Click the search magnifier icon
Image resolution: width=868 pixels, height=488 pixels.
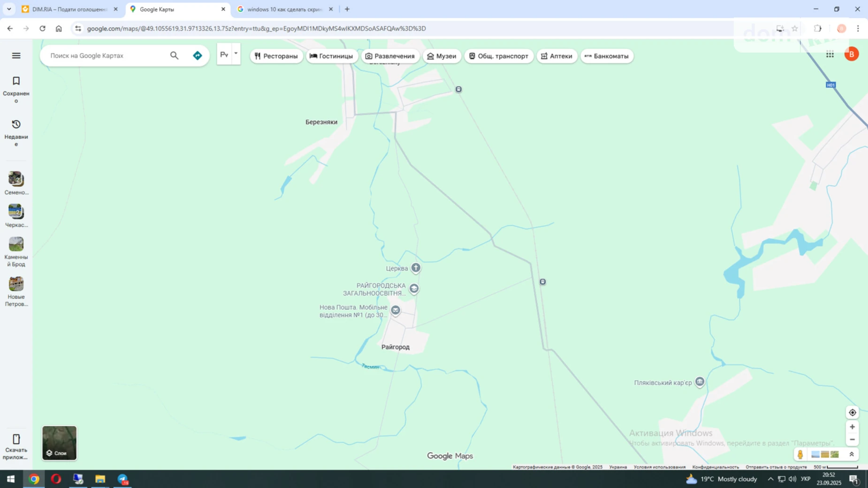click(174, 55)
